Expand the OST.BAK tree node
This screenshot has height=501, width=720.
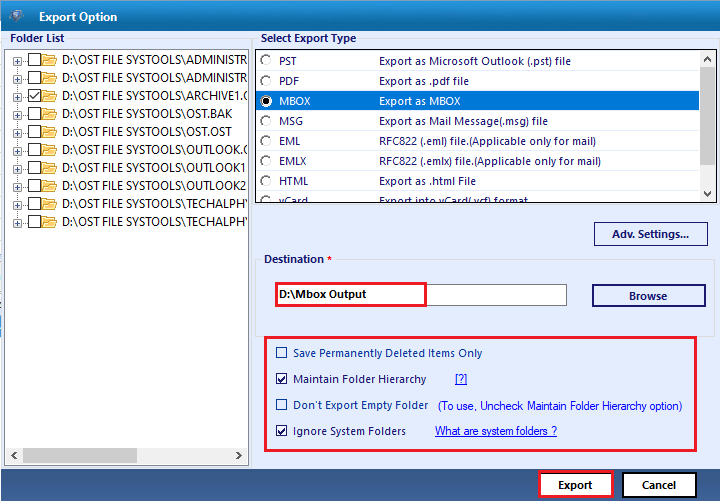tap(17, 115)
